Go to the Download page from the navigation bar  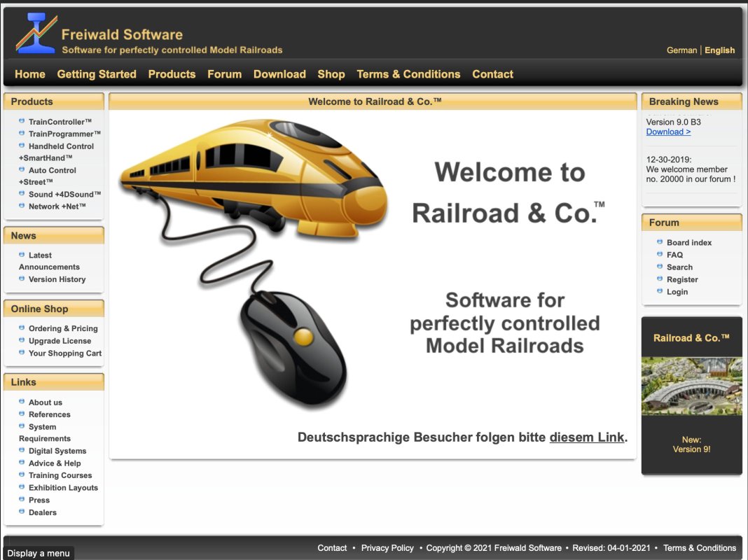(x=279, y=74)
